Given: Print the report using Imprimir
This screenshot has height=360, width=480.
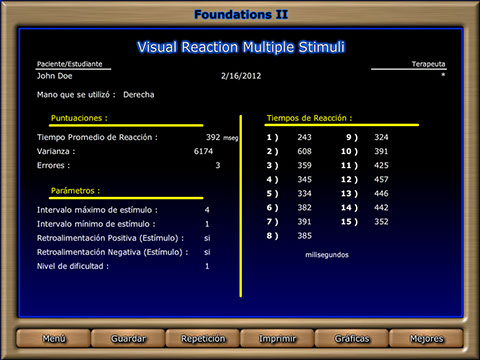Looking at the screenshot, I should [277, 338].
